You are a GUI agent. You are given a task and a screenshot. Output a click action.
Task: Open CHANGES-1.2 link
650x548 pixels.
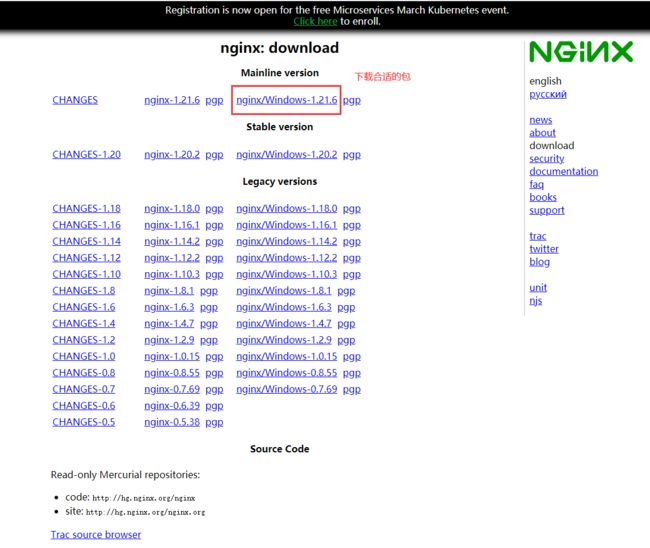coord(84,339)
